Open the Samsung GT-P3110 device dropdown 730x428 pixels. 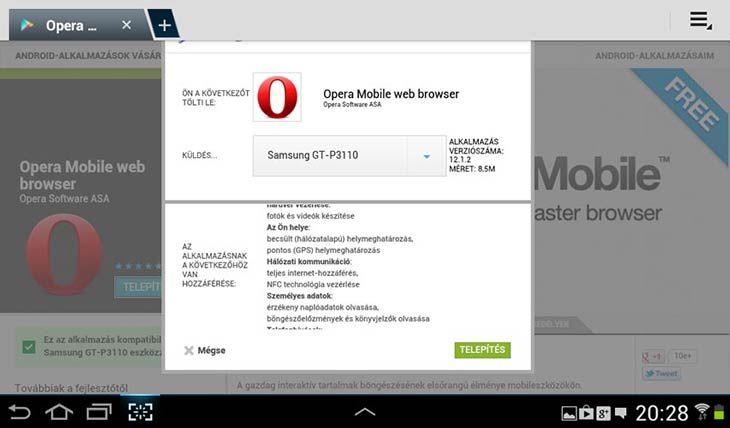pos(349,156)
